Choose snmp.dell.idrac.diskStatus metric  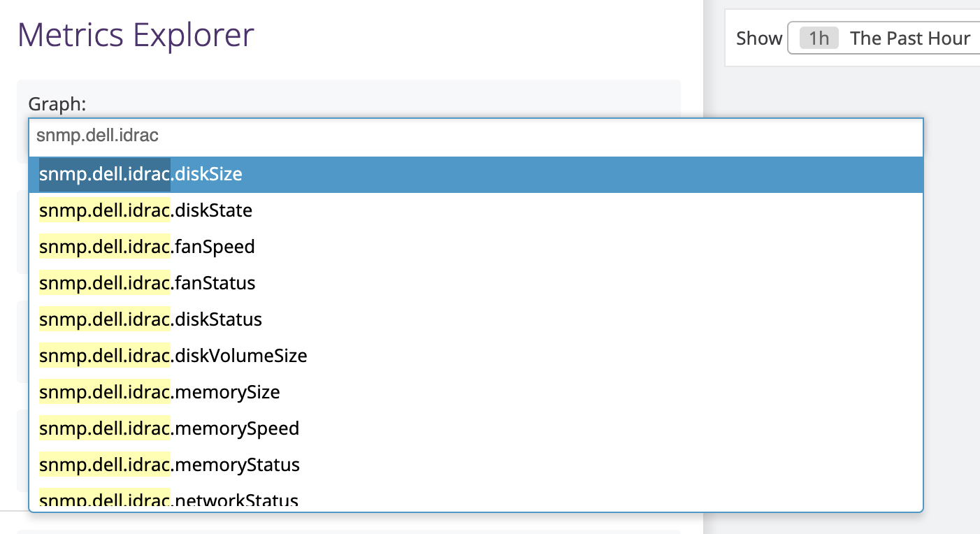pos(475,319)
